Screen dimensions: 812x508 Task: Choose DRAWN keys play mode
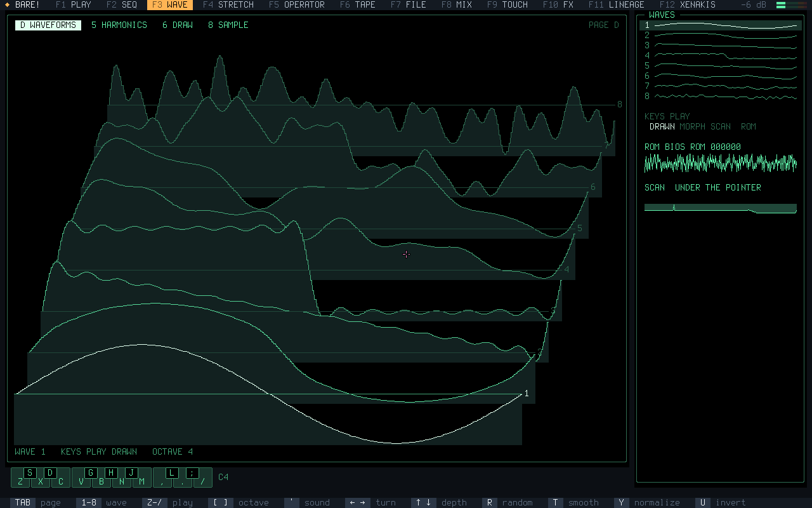pos(662,126)
